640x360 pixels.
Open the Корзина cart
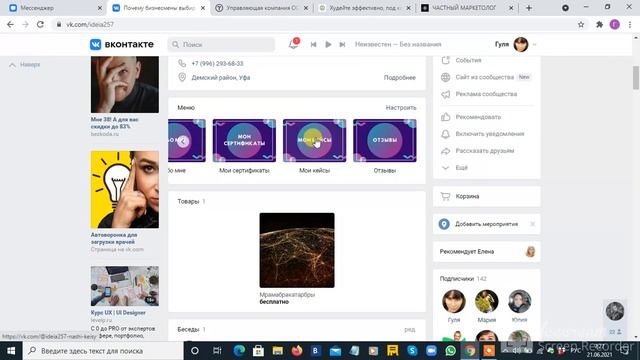point(487,196)
